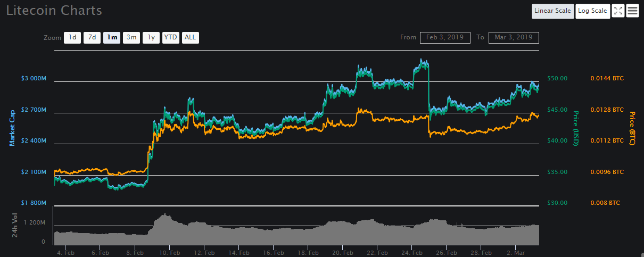
Task: Pick the YTD zoom option
Action: 171,37
